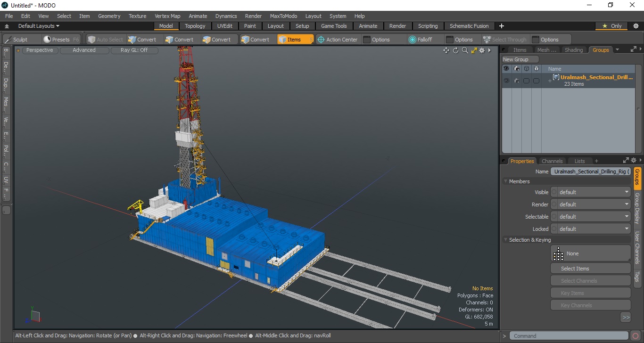This screenshot has width=644, height=343.
Task: Toggle the viewport dot left of Perspective
Action: pyautogui.click(x=18, y=50)
